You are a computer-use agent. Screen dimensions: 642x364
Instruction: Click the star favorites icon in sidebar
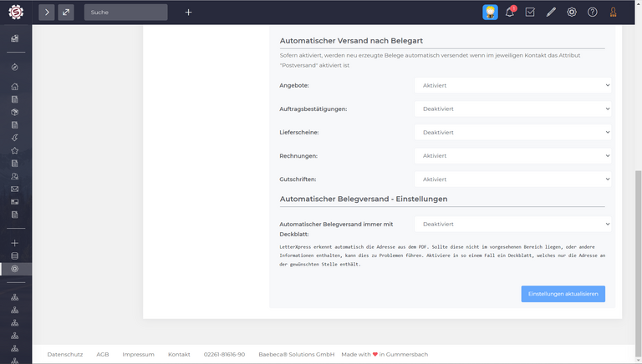pos(15,150)
